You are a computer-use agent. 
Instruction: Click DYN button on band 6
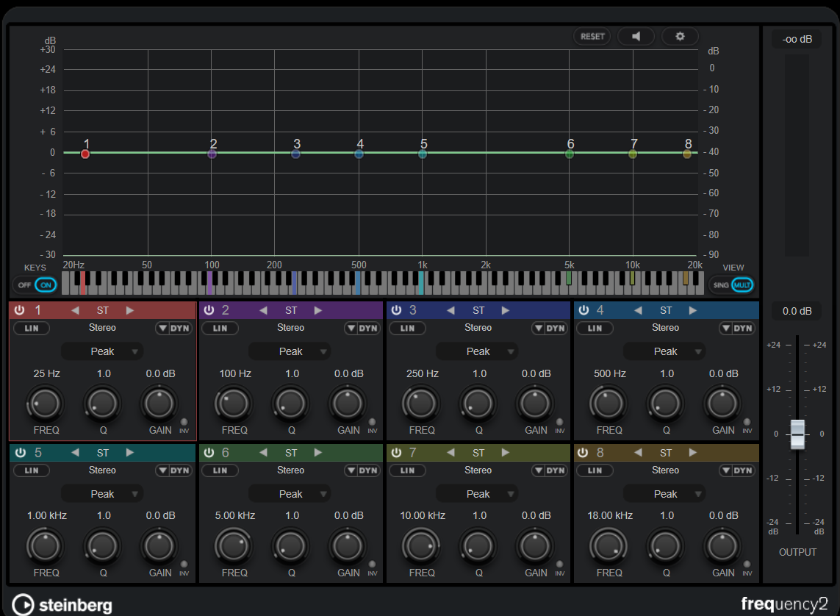coord(362,471)
